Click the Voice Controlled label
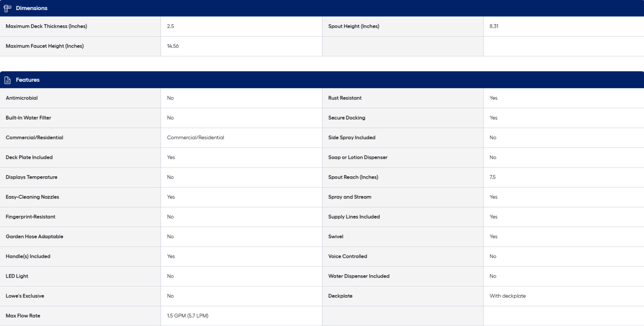 (347, 256)
